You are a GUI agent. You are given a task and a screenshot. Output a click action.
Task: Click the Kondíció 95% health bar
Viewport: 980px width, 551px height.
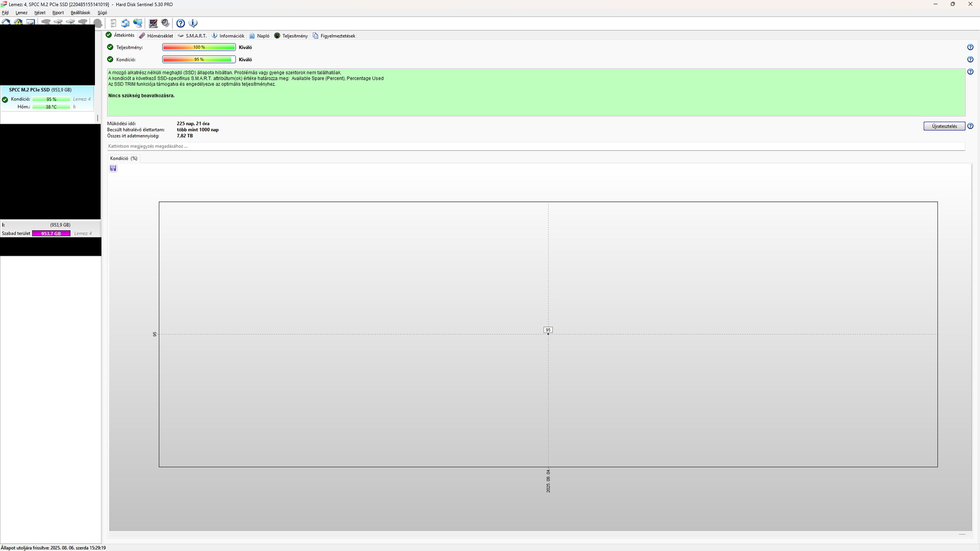tap(198, 59)
